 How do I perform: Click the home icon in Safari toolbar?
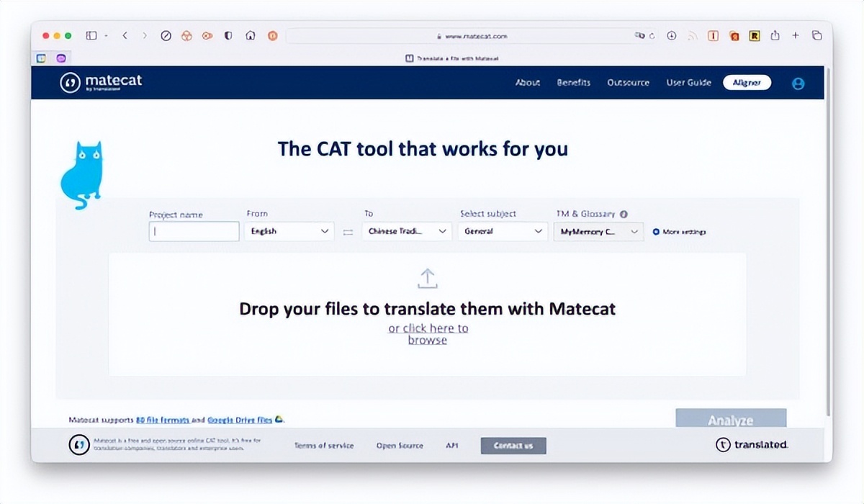[x=250, y=35]
